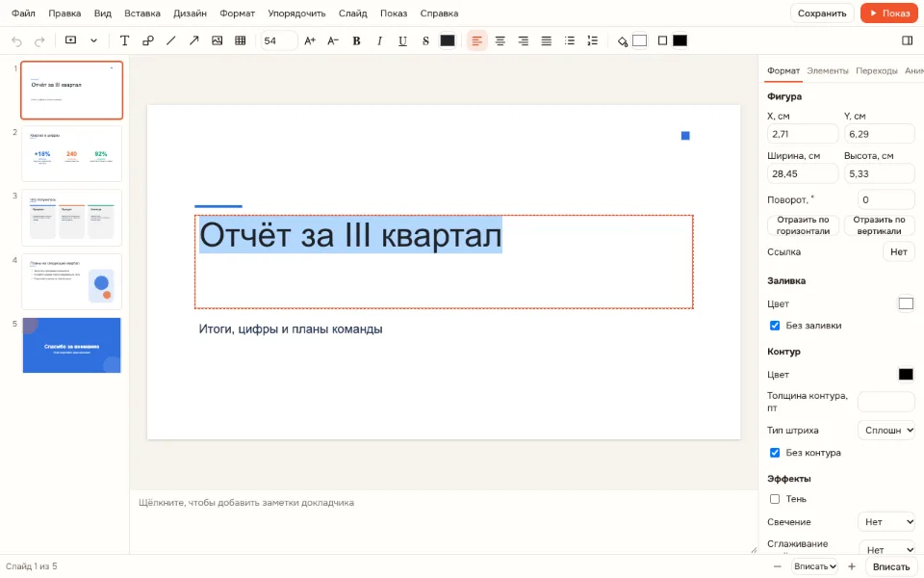Justify the text
Screen dimensions: 924x578
547,40
